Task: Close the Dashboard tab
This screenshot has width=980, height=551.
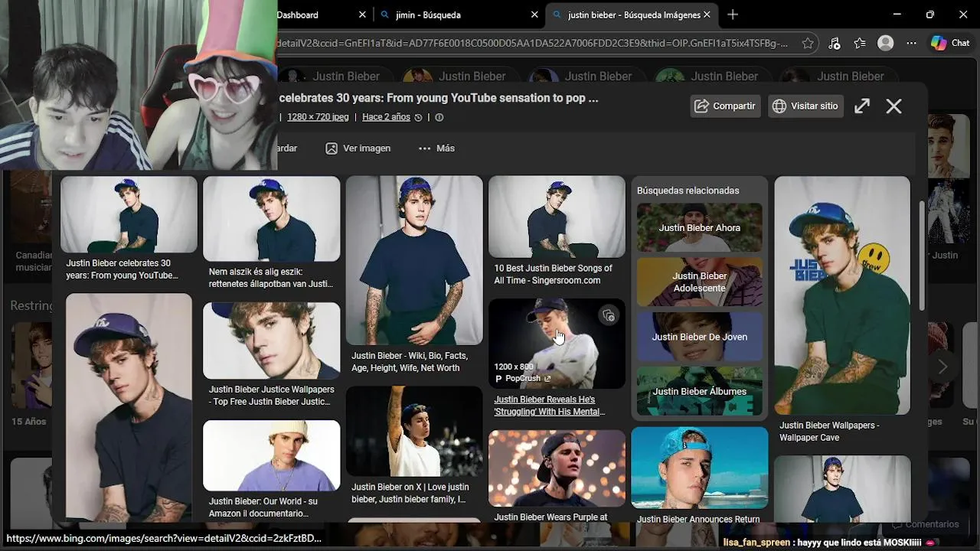Action: (362, 15)
